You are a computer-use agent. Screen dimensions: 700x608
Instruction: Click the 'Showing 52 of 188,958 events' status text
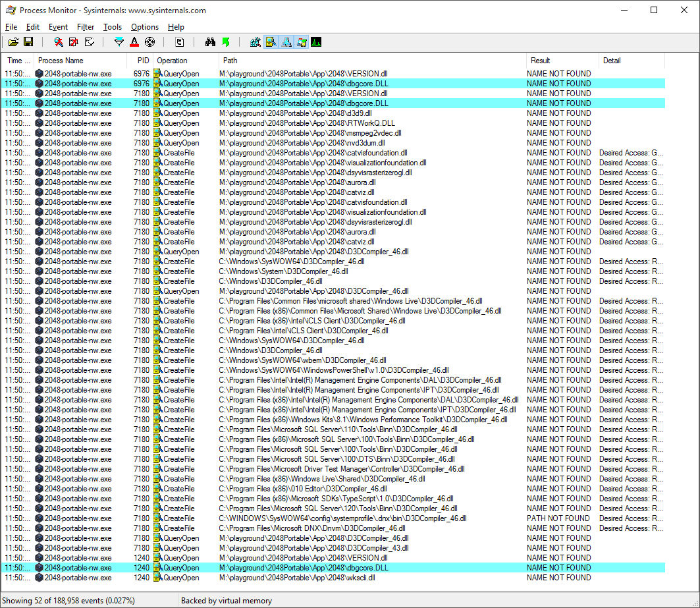(68, 601)
